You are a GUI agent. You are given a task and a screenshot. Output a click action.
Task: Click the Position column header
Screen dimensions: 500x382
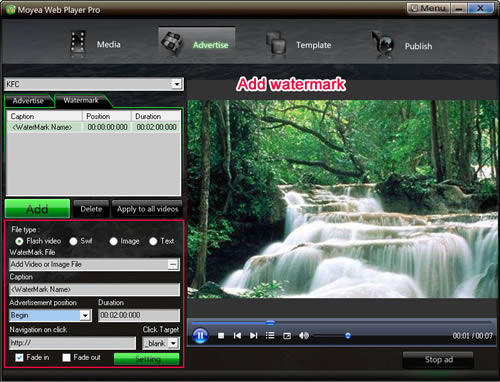[107, 116]
